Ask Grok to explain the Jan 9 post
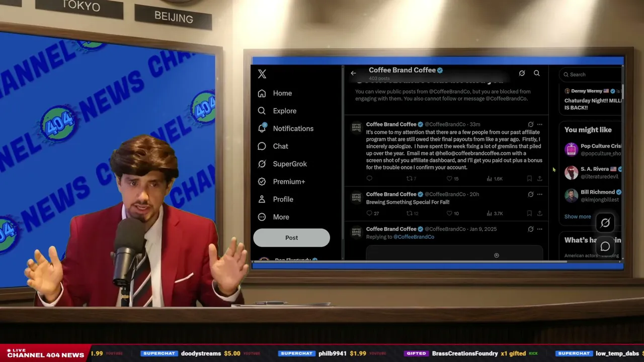This screenshot has width=644, height=362. click(x=530, y=229)
